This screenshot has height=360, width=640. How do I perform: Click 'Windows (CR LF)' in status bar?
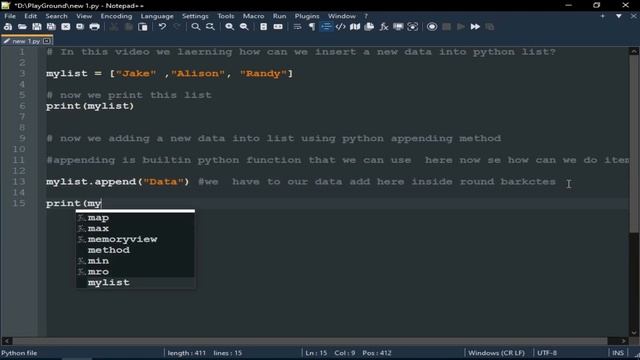[496, 353]
